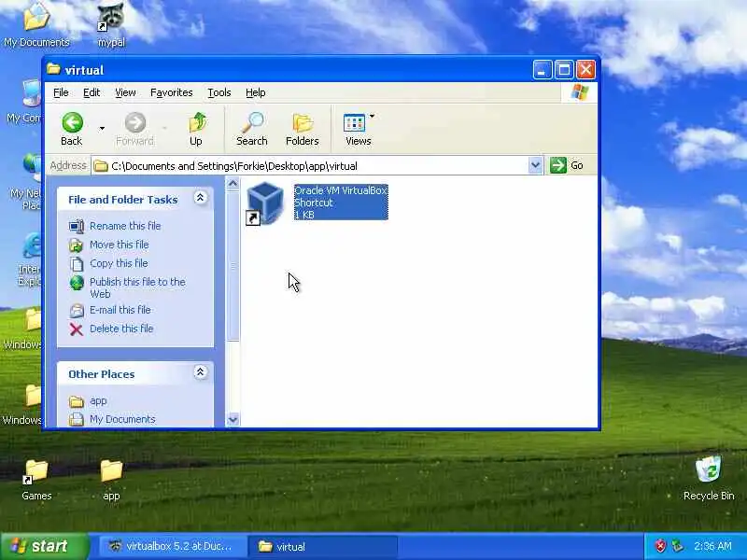Click E-mail this file
Image resolution: width=747 pixels, height=560 pixels.
[120, 310]
